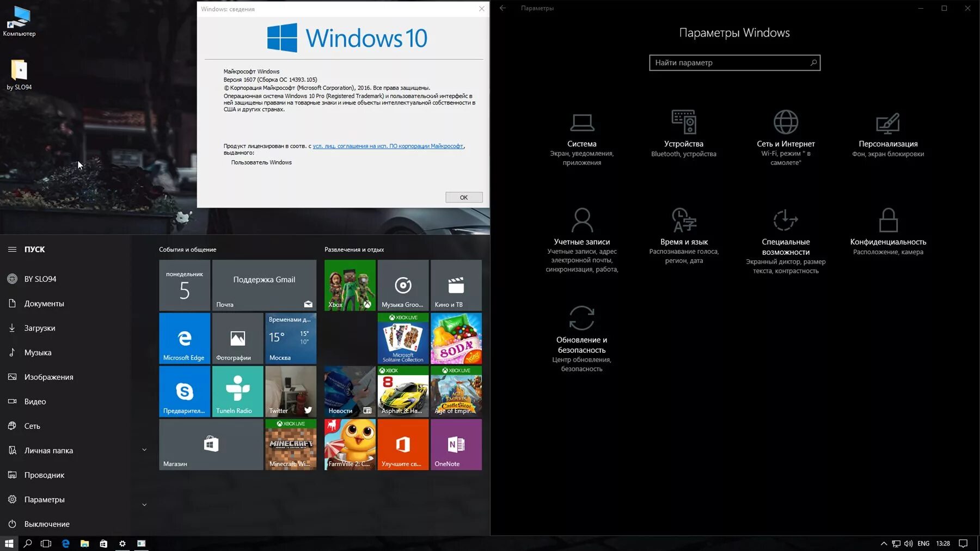Launch the Xbox tile
Image resolution: width=980 pixels, height=551 pixels.
(350, 285)
